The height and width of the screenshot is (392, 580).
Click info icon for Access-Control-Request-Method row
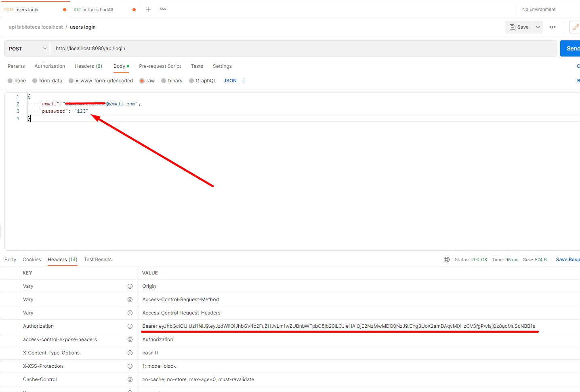(x=130, y=300)
